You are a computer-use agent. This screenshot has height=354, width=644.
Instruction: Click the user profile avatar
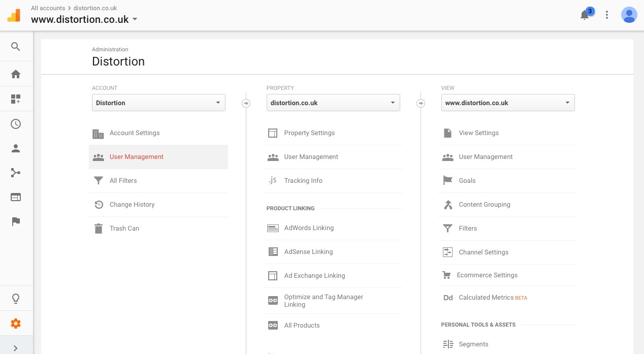629,15
